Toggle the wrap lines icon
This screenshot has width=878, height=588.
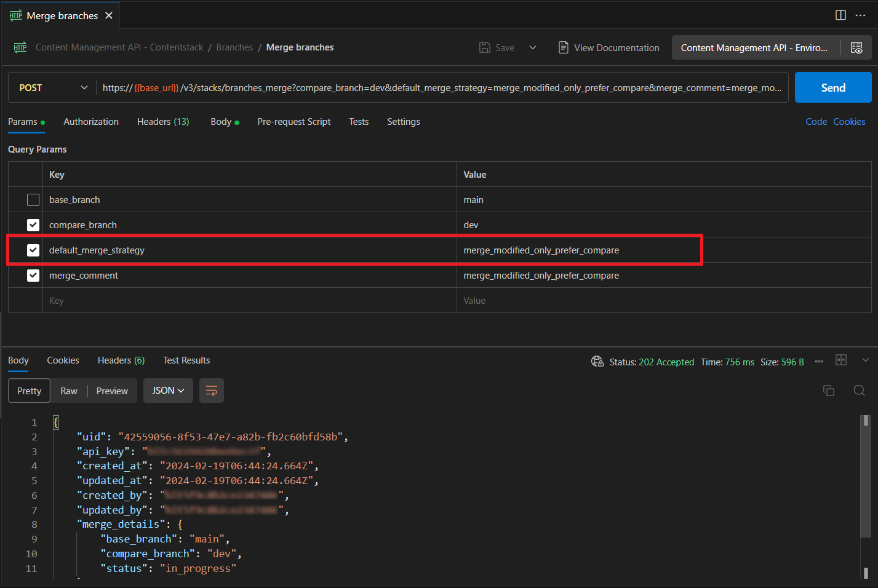pyautogui.click(x=212, y=391)
